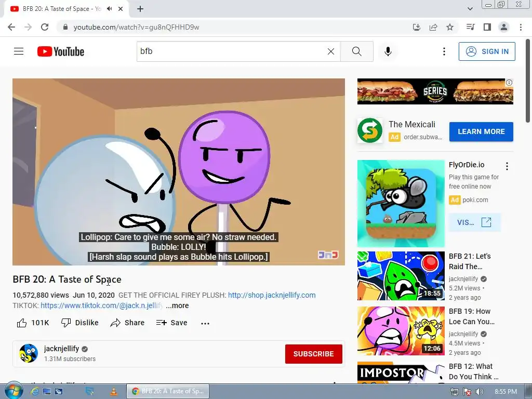This screenshot has width=532, height=399.
Task: Subscribe to jacknjellify
Action: click(x=313, y=354)
